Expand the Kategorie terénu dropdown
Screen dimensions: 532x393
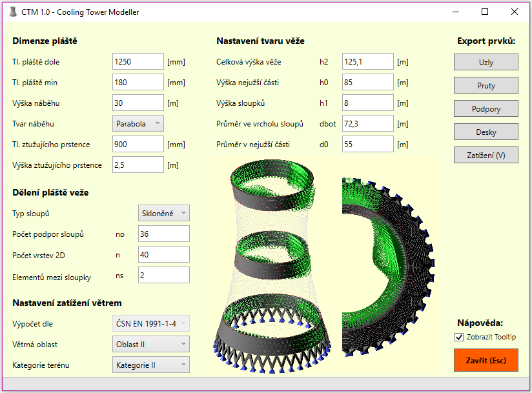coord(151,365)
